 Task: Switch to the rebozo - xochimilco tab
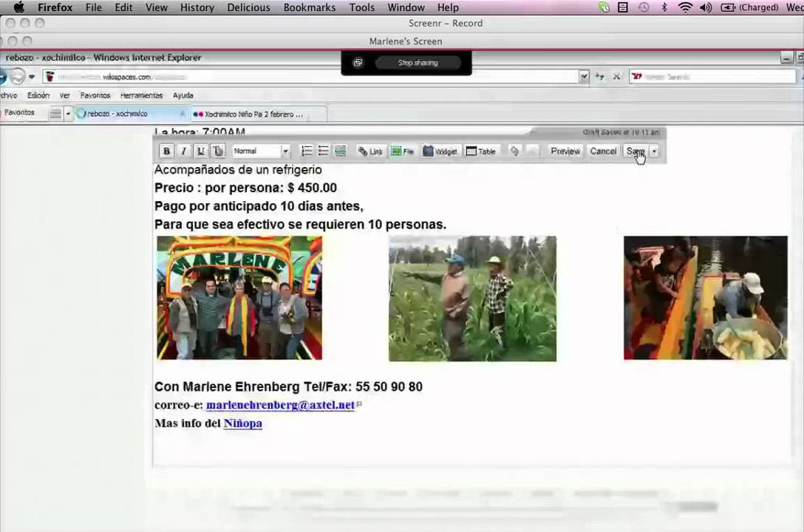pyautogui.click(x=130, y=114)
